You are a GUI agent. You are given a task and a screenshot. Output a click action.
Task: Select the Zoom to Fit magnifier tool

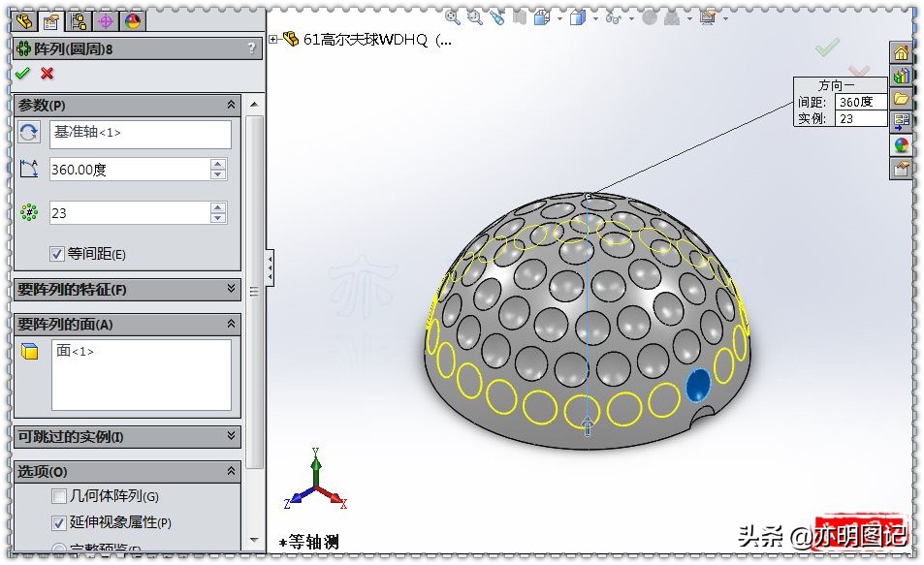pos(452,16)
